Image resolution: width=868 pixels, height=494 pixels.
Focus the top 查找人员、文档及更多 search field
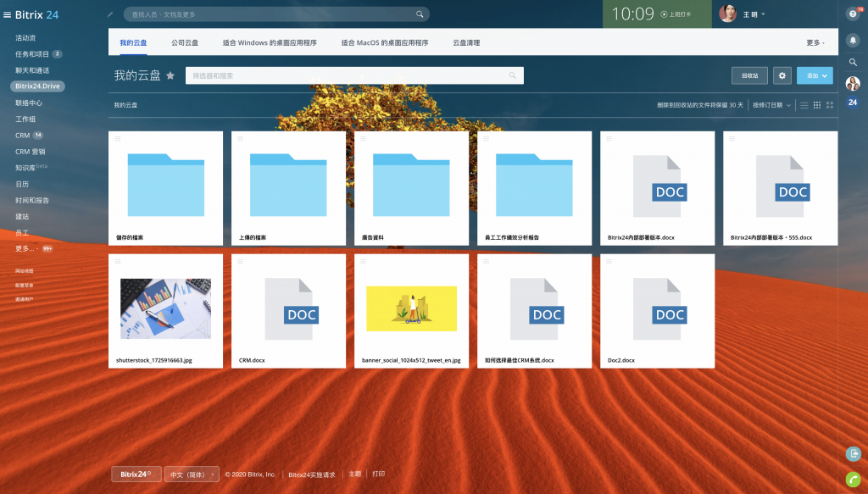click(276, 14)
